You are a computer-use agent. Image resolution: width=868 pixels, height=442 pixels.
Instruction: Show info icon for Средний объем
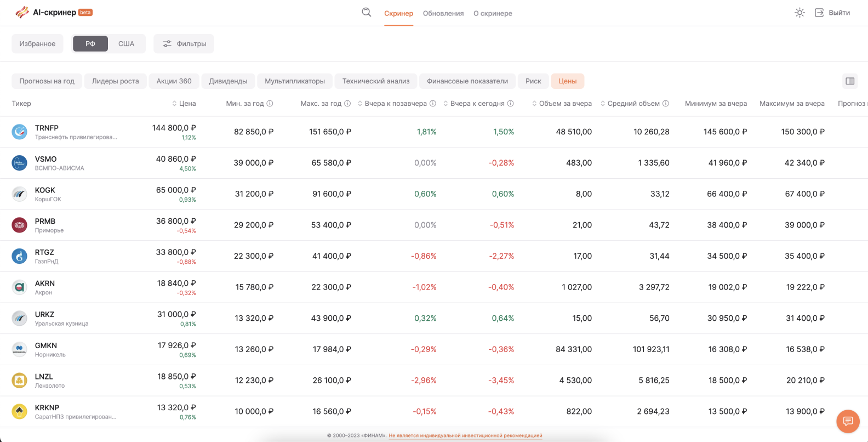coord(666,104)
